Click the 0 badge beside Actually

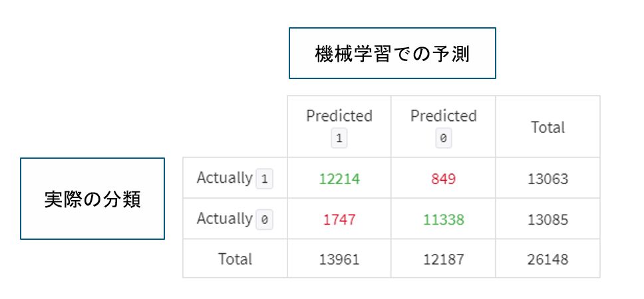tap(265, 221)
